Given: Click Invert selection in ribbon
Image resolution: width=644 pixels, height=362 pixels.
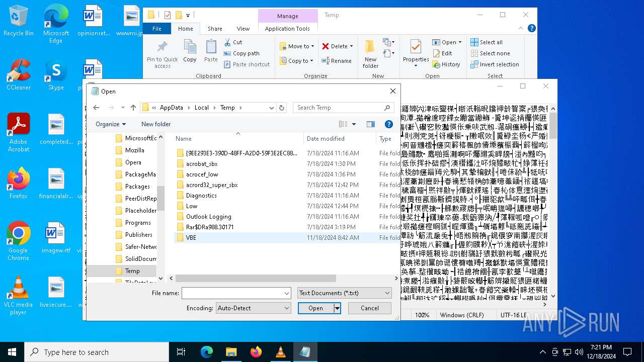Looking at the screenshot, I should (x=495, y=64).
